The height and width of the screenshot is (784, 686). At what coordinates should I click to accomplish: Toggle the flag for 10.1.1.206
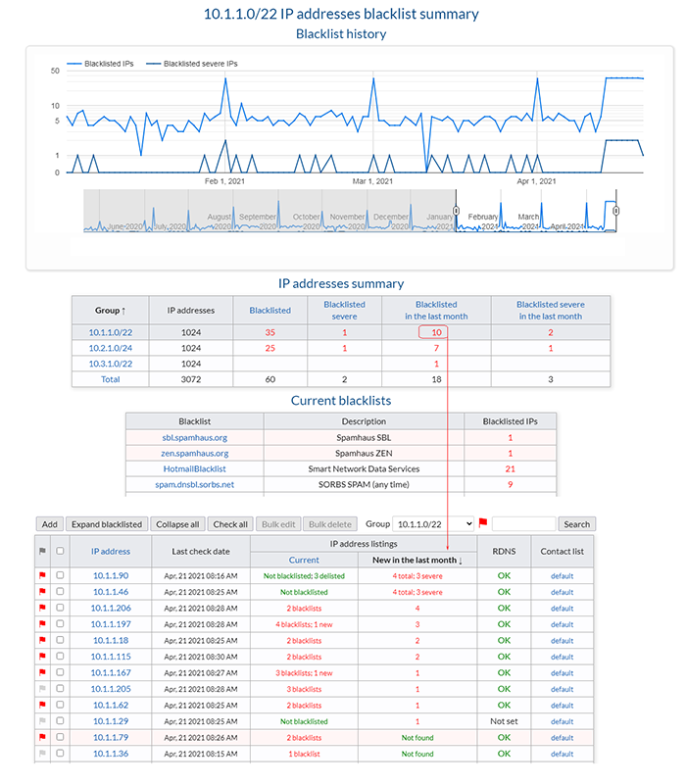(42, 608)
